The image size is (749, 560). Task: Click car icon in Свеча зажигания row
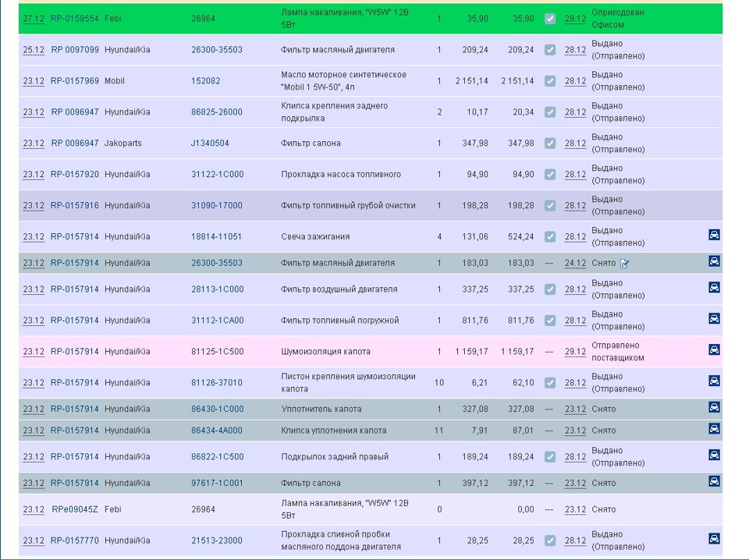click(x=714, y=235)
